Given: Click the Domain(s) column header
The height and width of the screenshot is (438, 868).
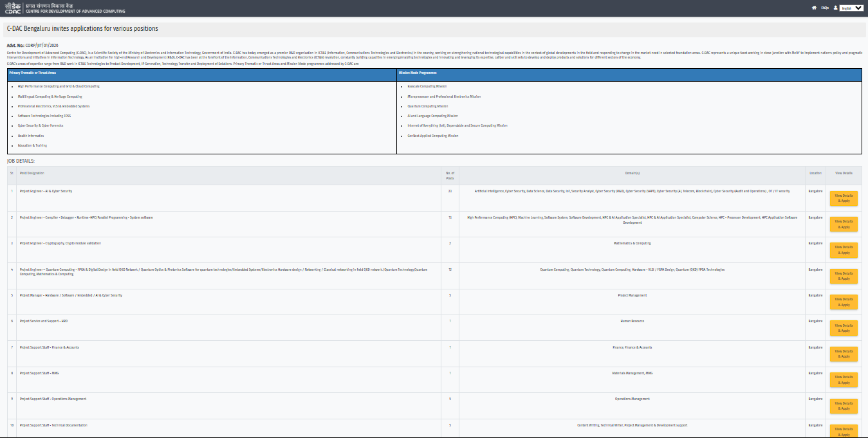Looking at the screenshot, I should [x=632, y=173].
